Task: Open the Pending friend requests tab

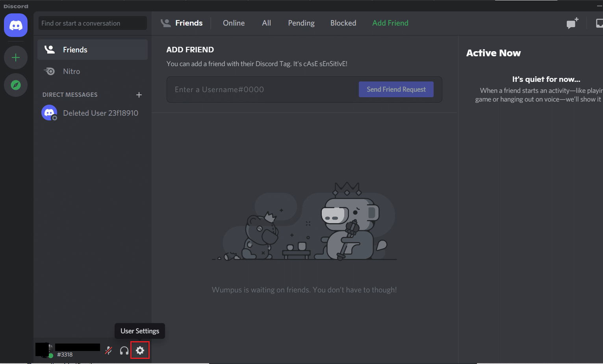Action: click(301, 23)
